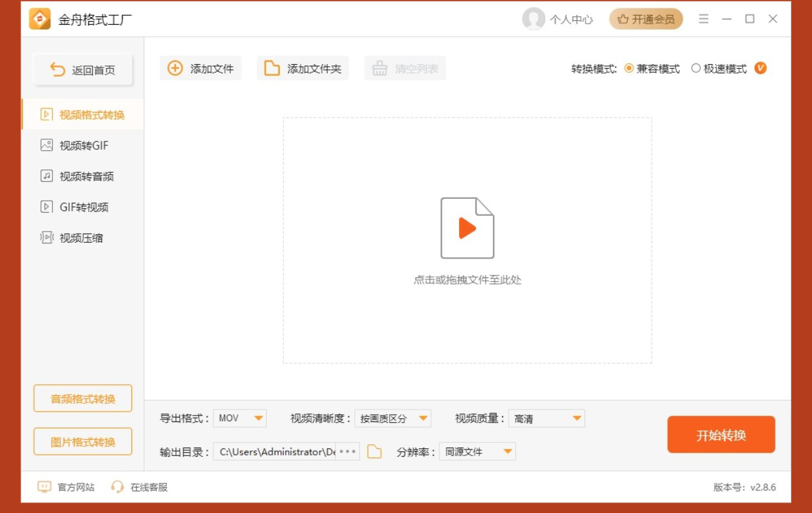Select 视频格式转换 in the sidebar
Viewport: 812px width, 513px height.
(x=83, y=115)
